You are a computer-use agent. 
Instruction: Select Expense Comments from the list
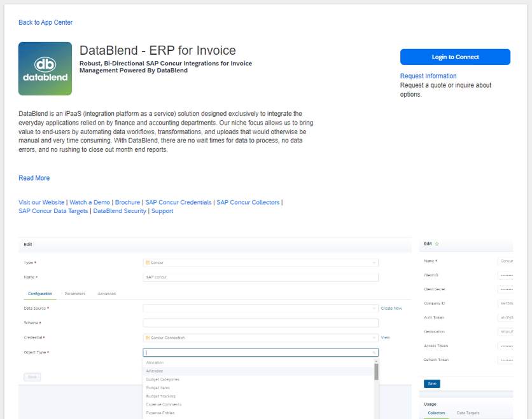(x=258, y=405)
